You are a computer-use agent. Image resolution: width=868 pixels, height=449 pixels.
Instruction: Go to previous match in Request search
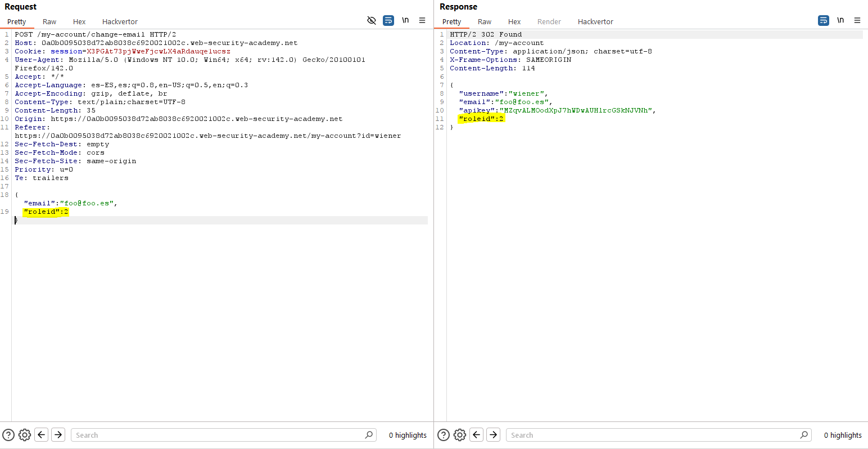tap(42, 435)
